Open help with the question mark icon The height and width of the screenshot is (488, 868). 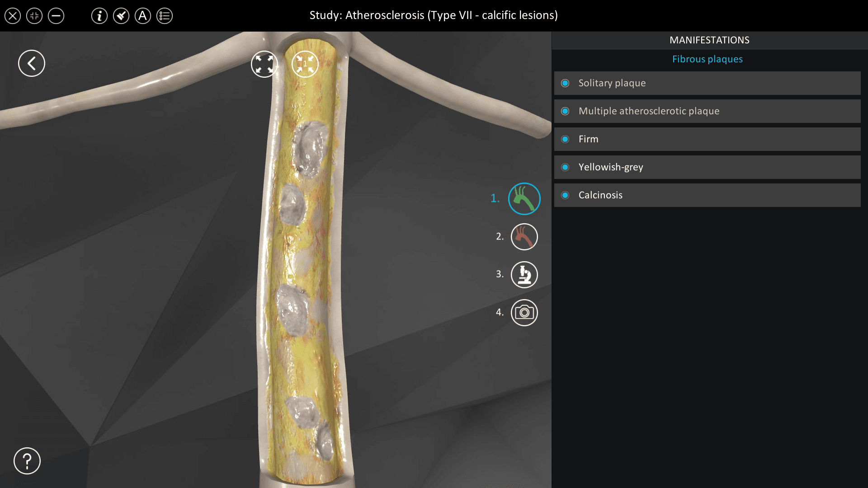point(27,461)
